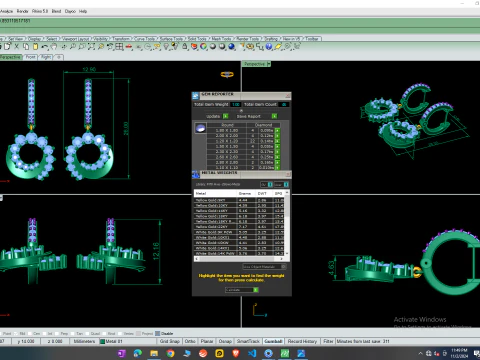Toggle the Perp osnap checkbox
Image resolution: width=480 pixels, height=360 pixels.
(x=58, y=333)
